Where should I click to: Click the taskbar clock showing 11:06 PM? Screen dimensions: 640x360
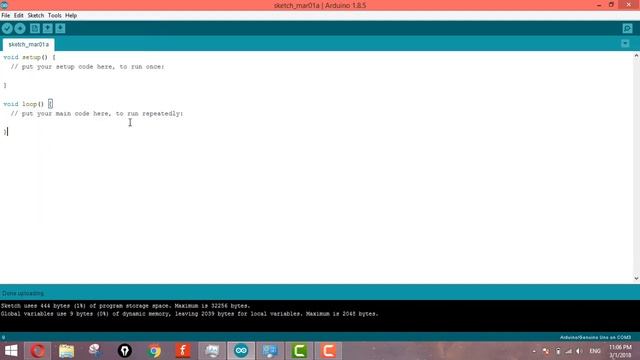[x=620, y=351]
